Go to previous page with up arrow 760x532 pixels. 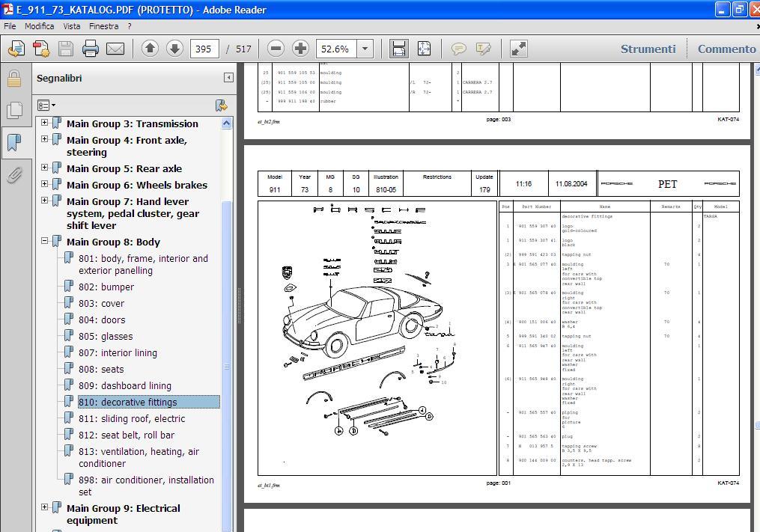(x=150, y=49)
